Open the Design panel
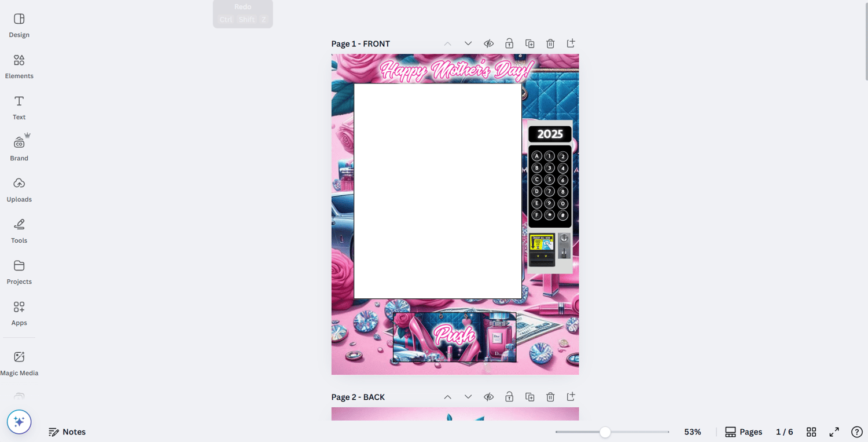The height and width of the screenshot is (442, 868). tap(19, 26)
